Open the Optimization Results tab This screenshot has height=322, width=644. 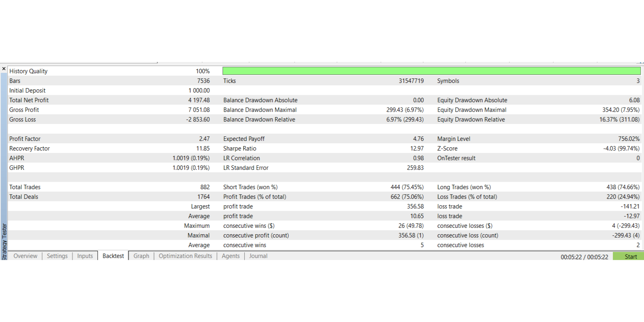[x=185, y=256]
